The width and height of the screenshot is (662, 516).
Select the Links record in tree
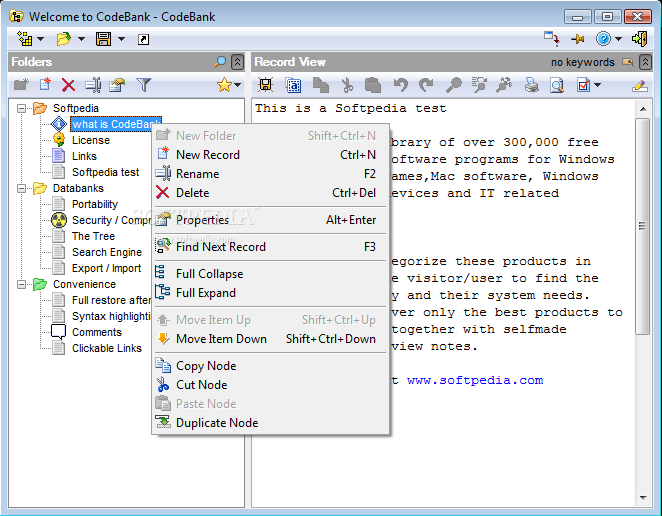84,156
